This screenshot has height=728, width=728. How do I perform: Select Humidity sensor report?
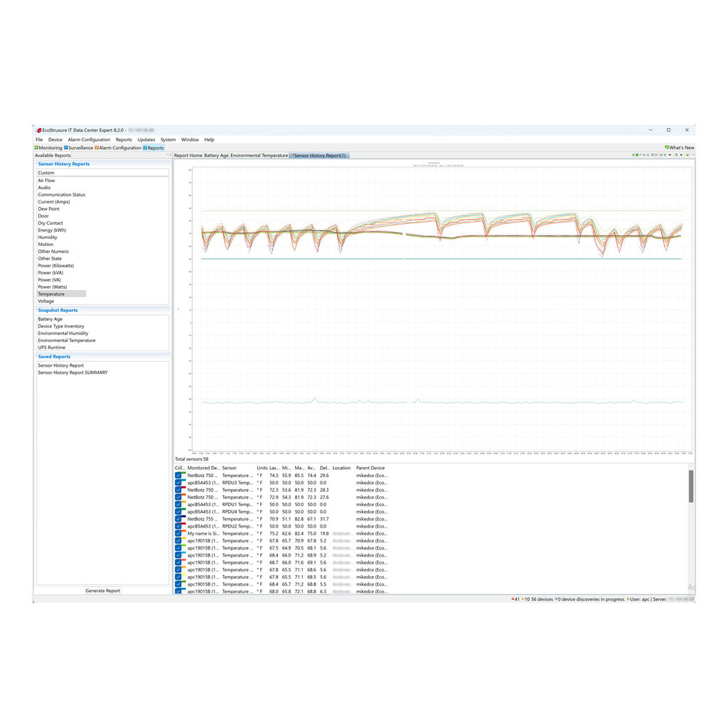(48, 237)
